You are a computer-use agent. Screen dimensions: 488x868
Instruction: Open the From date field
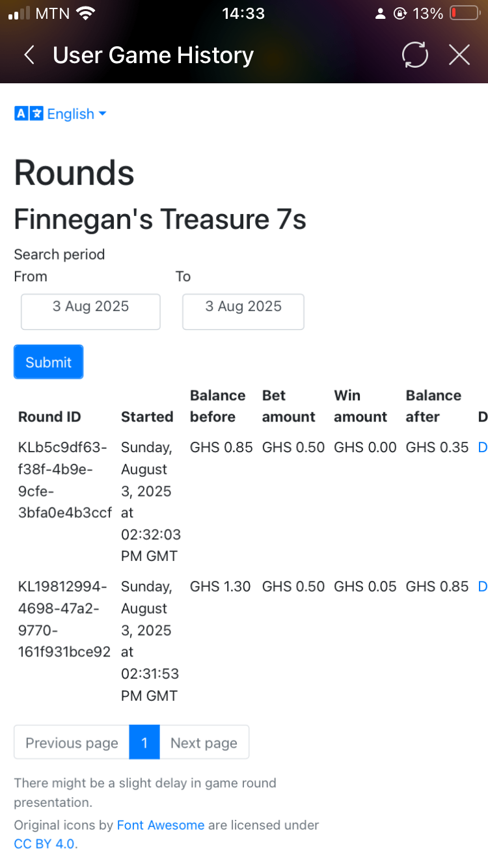point(90,312)
